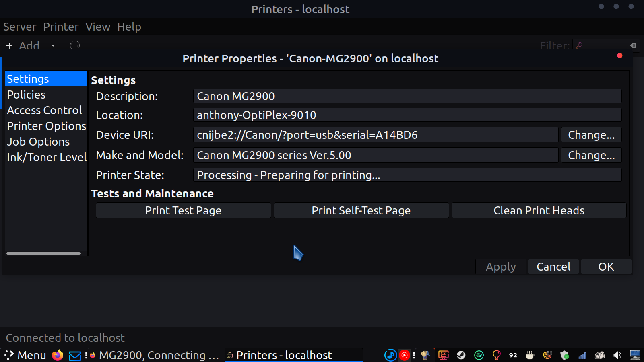Click the Make and Model text field
The height and width of the screenshot is (362, 644).
(376, 155)
